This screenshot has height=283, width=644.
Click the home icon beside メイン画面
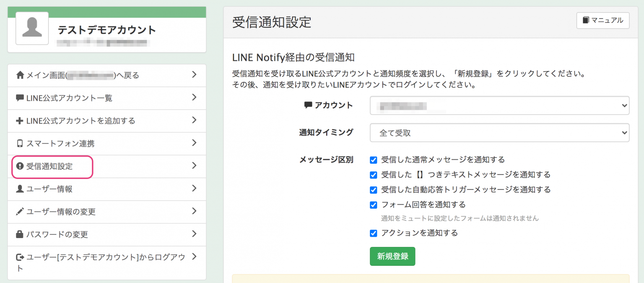pos(20,75)
